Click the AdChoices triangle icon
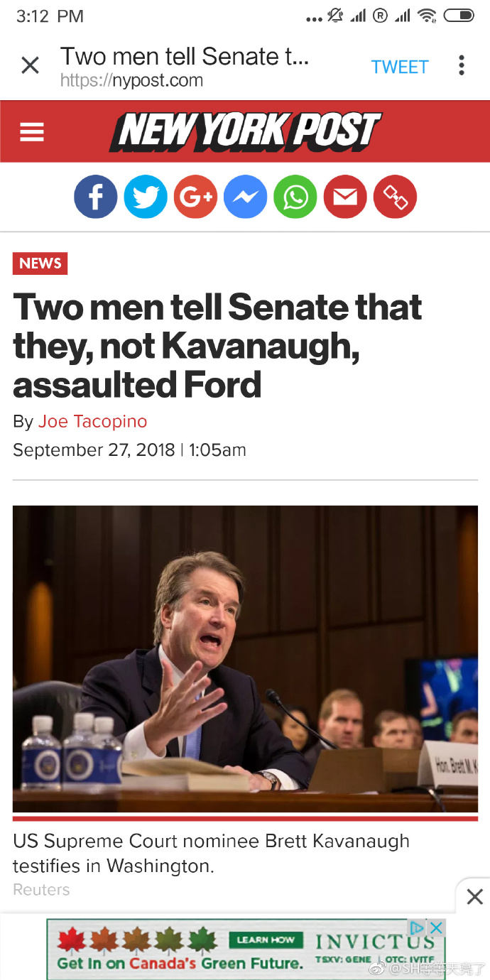 tap(418, 927)
